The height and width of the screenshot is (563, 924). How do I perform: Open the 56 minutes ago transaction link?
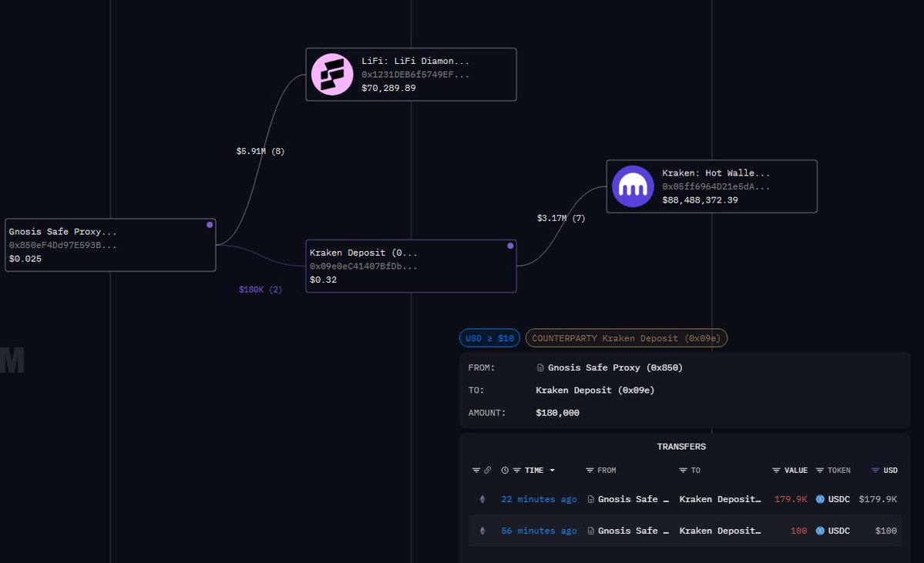(x=539, y=531)
